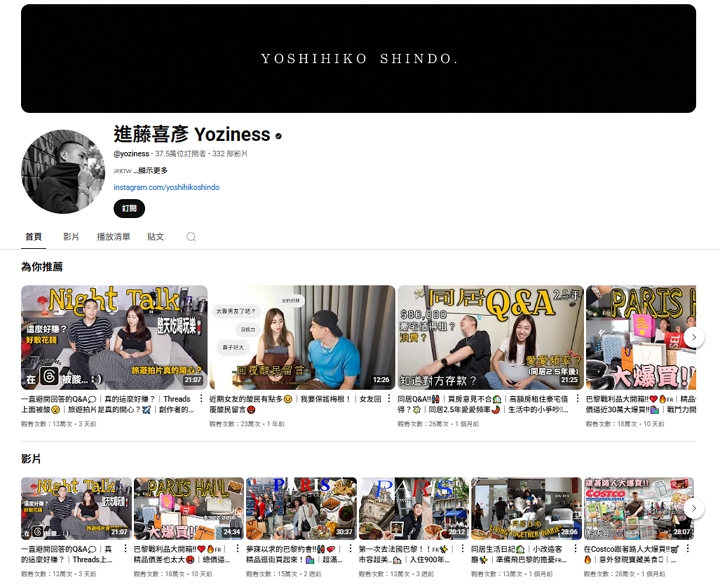Play the 同居Q&A video thumbnail
This screenshot has height=584, width=720.
489,337
